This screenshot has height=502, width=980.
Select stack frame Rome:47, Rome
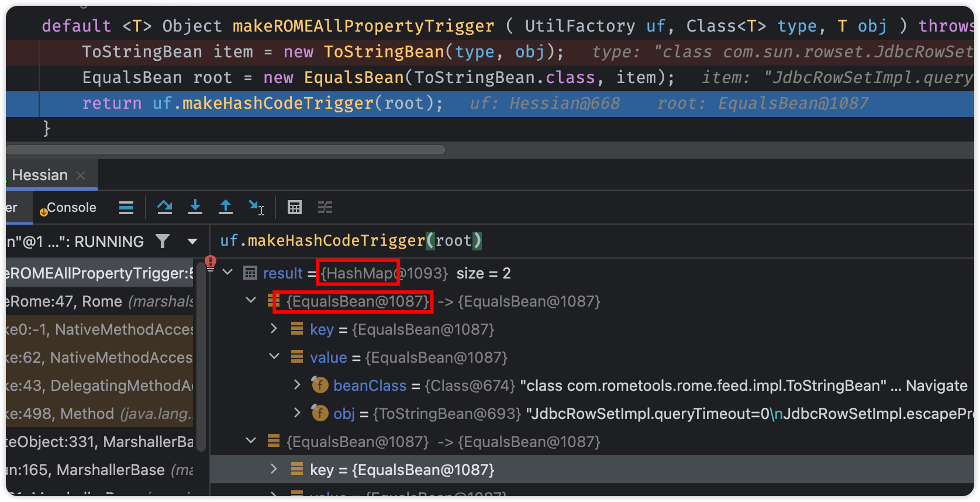(x=99, y=301)
